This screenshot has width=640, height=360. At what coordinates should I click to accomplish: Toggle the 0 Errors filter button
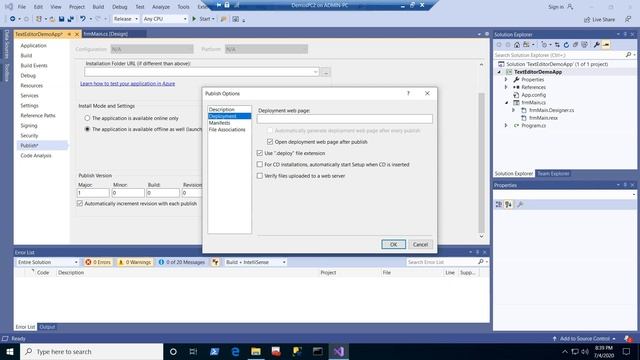[98, 262]
